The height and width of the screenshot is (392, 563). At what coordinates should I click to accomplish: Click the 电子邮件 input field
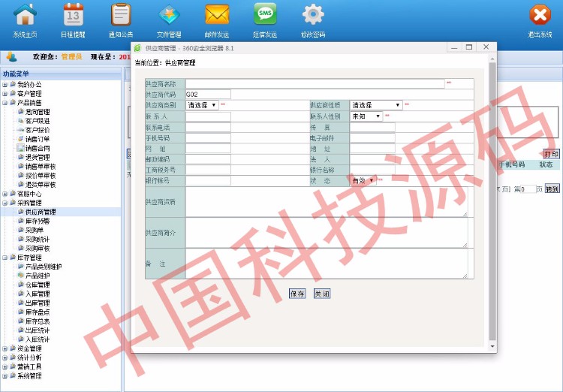click(x=372, y=138)
